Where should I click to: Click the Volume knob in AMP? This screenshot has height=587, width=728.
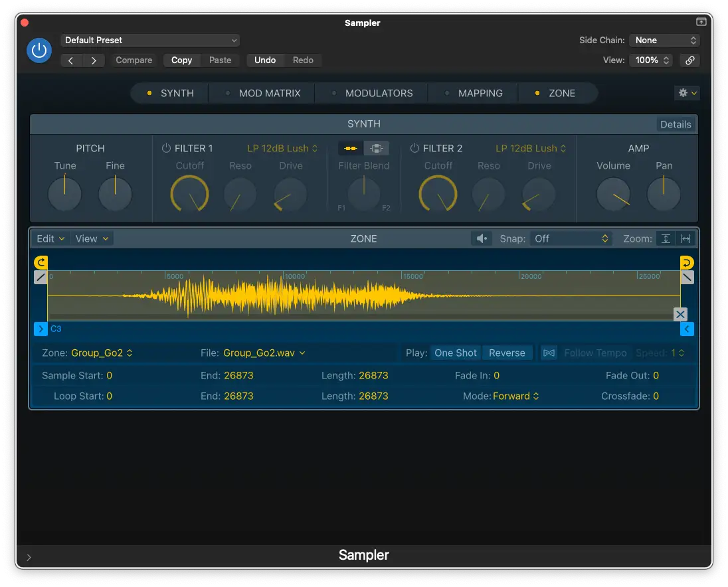613,195
